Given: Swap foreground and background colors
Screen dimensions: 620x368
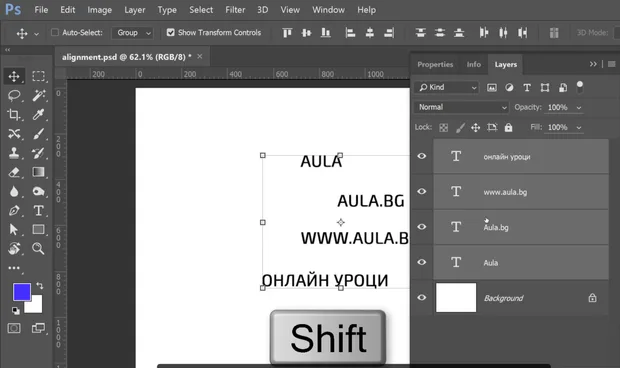Looking at the screenshot, I should coord(40,285).
